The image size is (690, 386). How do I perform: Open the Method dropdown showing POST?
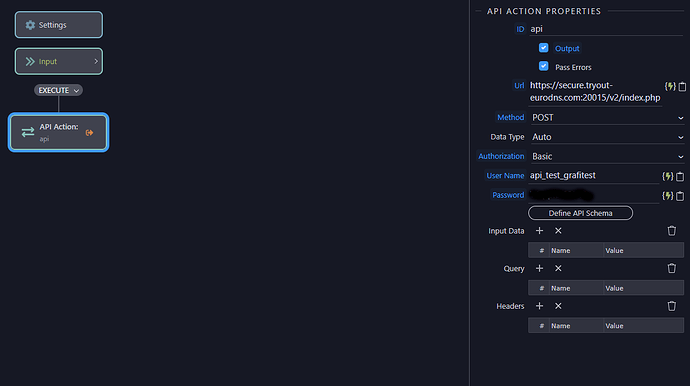tap(607, 118)
